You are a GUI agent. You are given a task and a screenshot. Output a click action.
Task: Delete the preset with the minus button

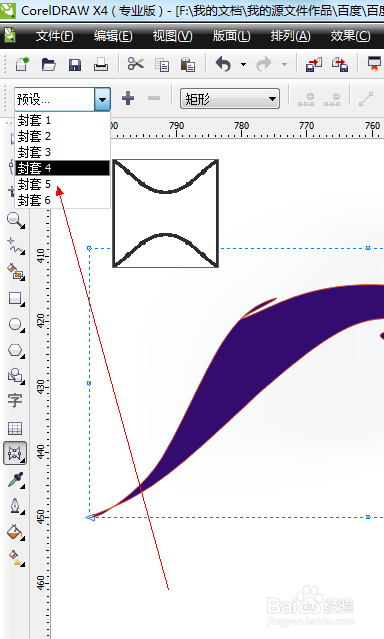pos(154,98)
